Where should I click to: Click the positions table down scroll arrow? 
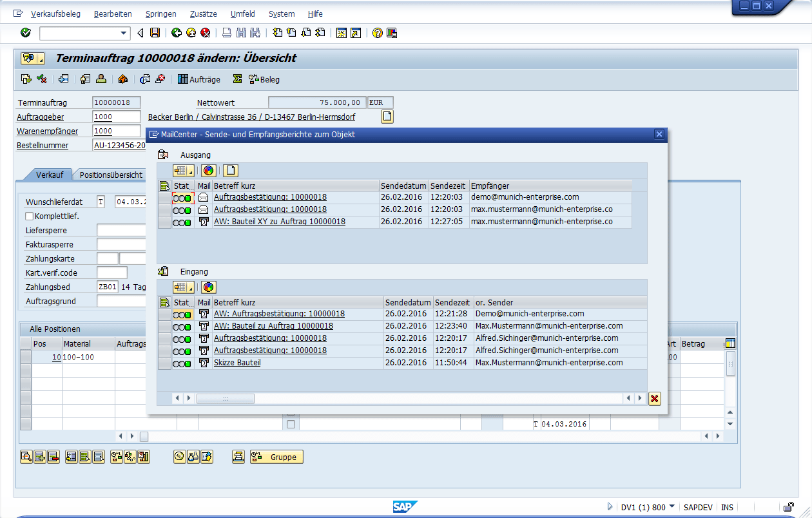click(x=730, y=424)
